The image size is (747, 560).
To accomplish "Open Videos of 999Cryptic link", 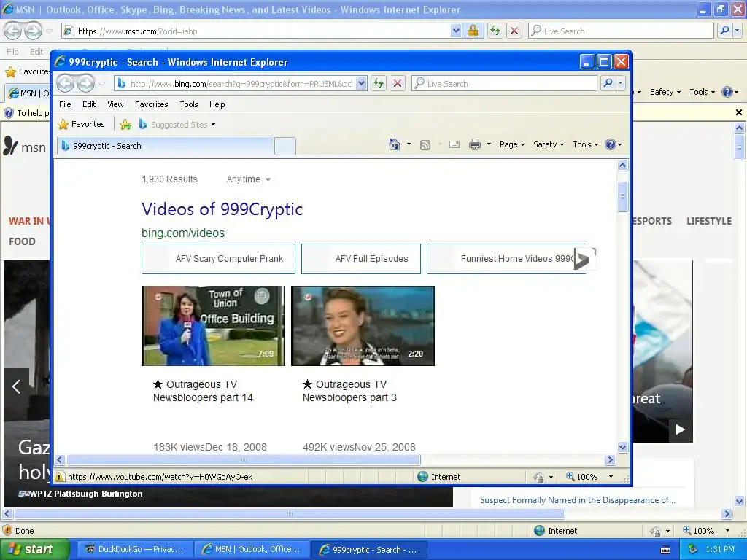I will coord(222,209).
